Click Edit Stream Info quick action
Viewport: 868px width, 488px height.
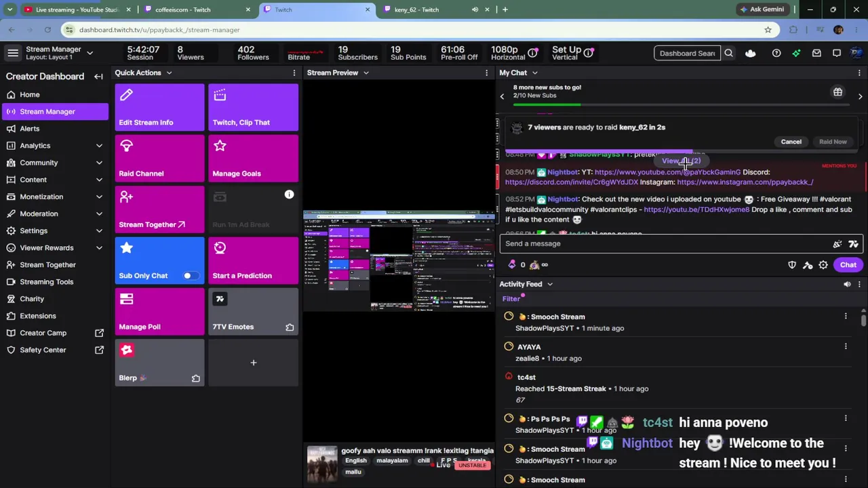[159, 107]
